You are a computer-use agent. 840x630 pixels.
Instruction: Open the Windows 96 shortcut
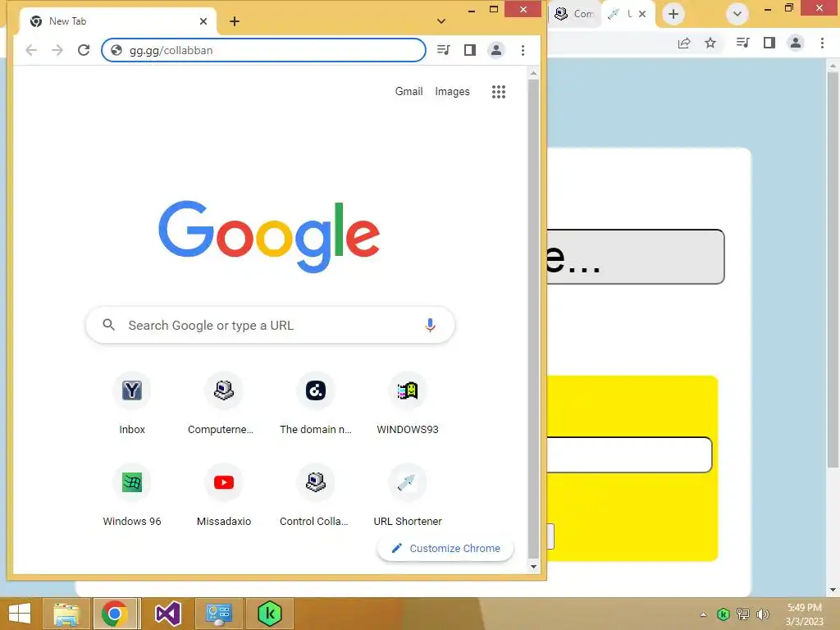click(x=132, y=495)
